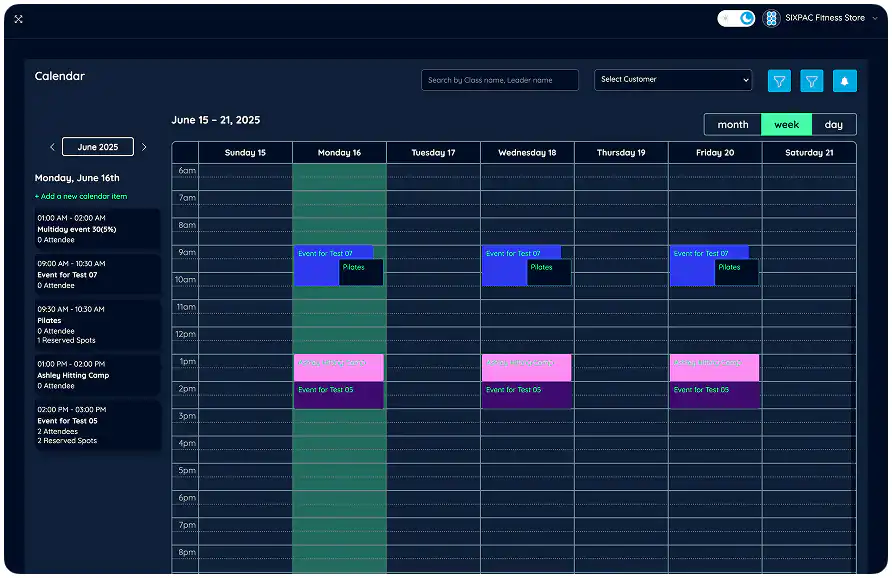Screen dimensions: 892x578
Task: Click the Search by Class name field
Action: (499, 80)
